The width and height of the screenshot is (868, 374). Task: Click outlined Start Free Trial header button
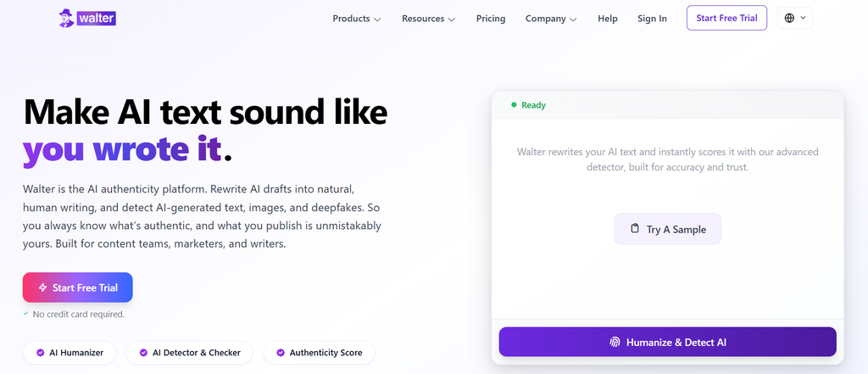point(726,18)
